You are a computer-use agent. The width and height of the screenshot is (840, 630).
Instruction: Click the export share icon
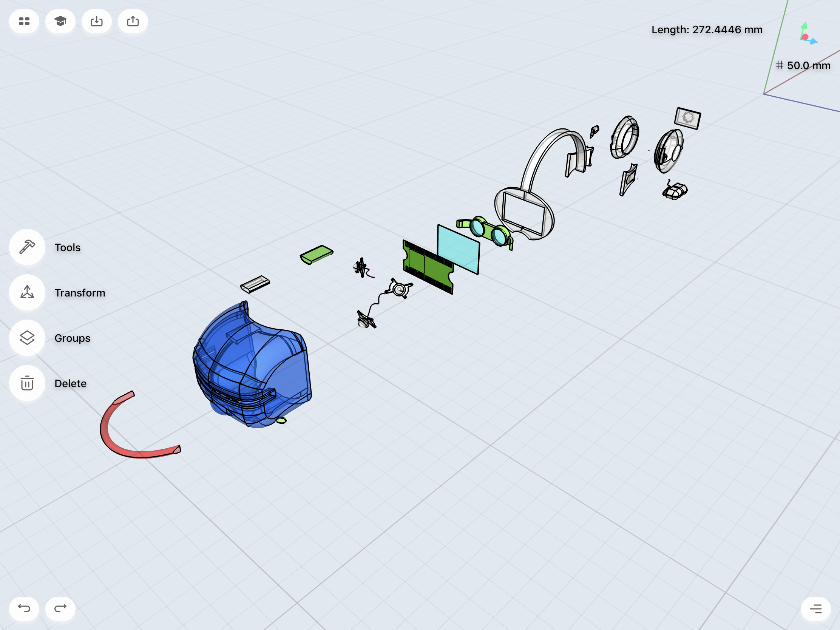133,21
